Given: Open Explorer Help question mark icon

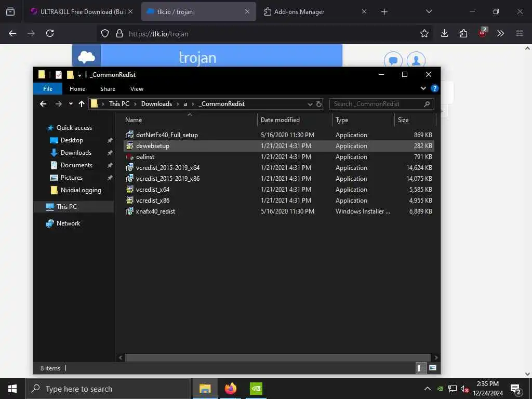Looking at the screenshot, I should click(x=434, y=88).
